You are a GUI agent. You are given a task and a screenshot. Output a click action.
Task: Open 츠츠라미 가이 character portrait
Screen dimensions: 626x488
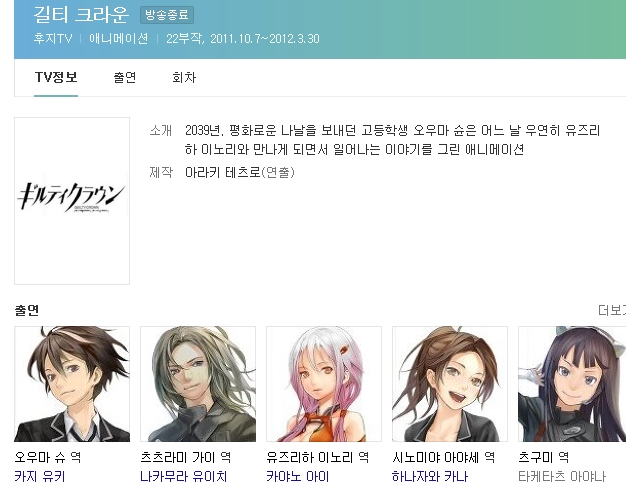198,384
